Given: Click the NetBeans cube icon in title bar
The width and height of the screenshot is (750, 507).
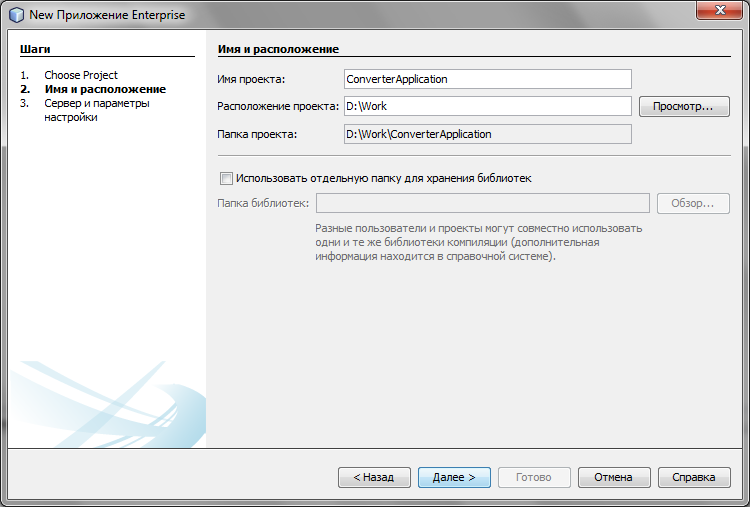Looking at the screenshot, I should click(x=16, y=15).
